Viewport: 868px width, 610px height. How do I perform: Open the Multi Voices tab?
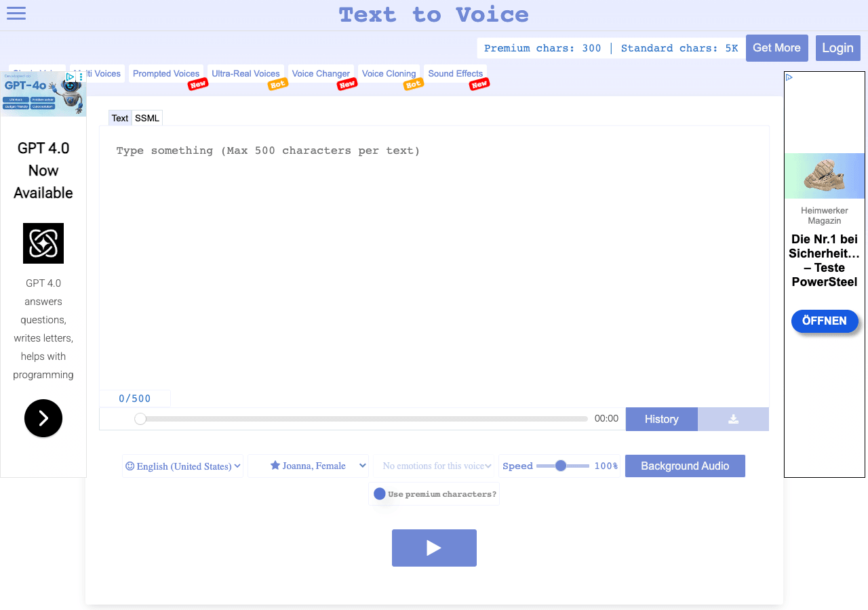click(98, 74)
